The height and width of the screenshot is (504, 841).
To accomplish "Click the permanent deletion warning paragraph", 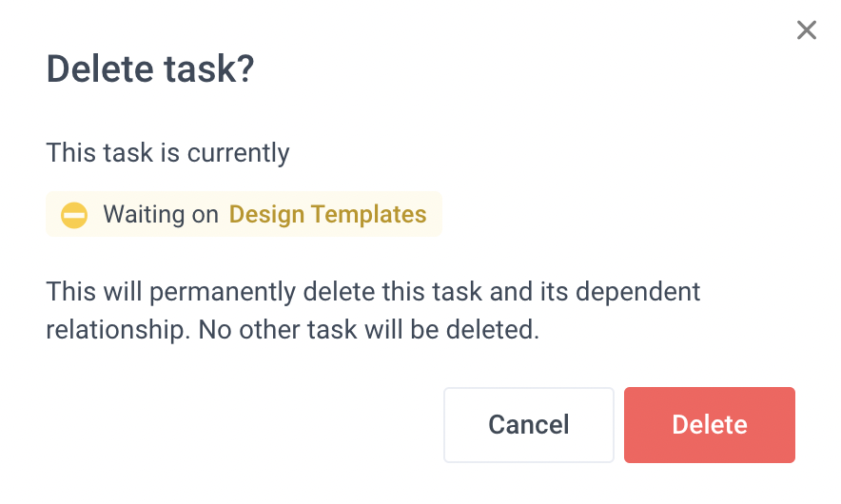I will click(373, 310).
